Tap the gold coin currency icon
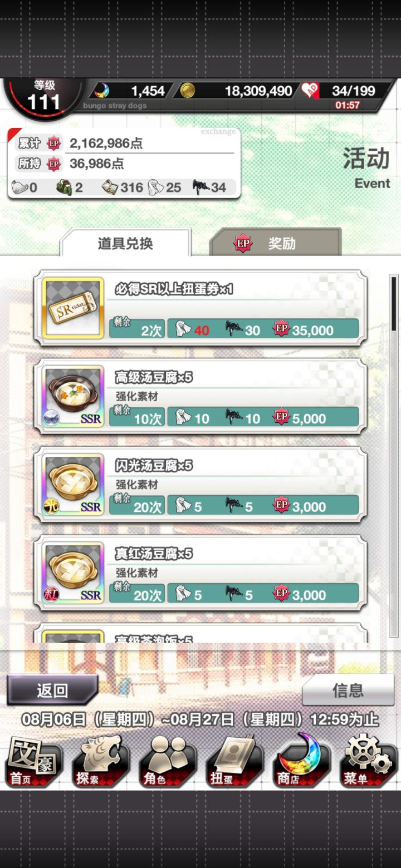 tap(187, 91)
